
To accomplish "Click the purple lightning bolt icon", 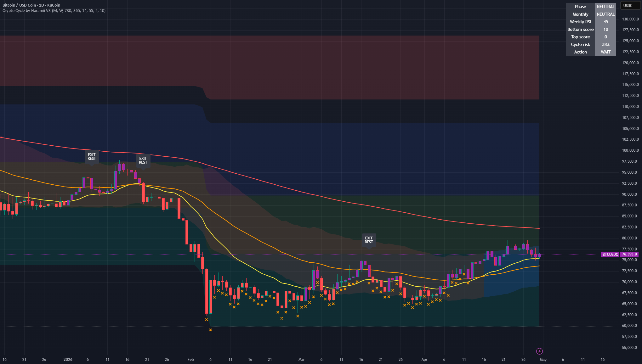I will click(x=539, y=351).
